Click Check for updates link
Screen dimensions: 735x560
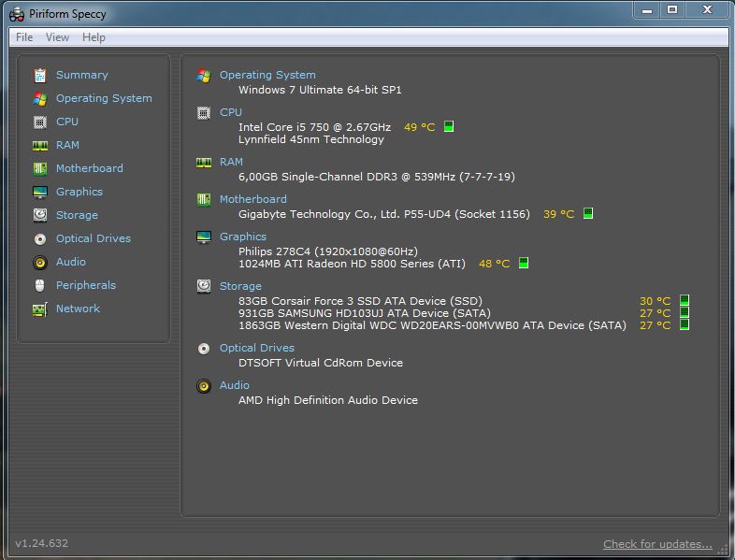(x=657, y=544)
